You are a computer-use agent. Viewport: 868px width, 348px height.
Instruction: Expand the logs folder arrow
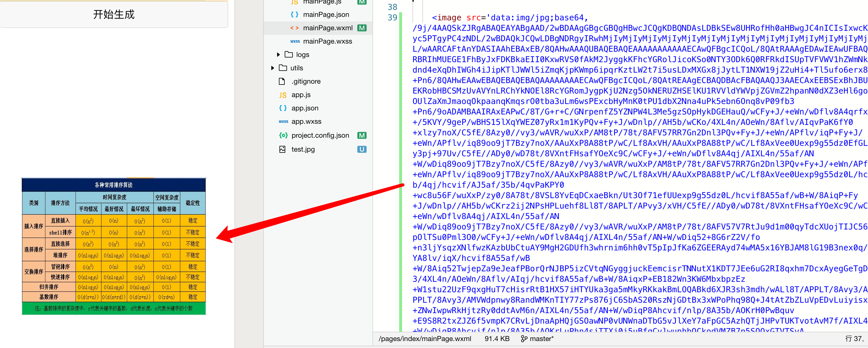[278, 55]
